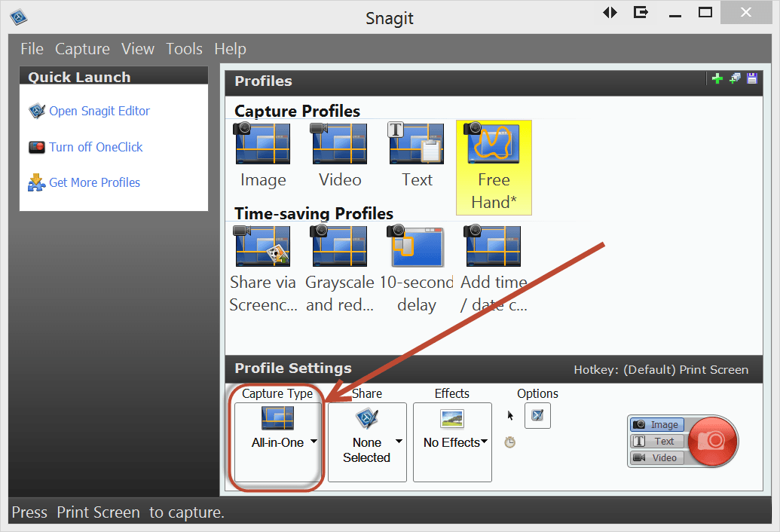The image size is (780, 532).
Task: Click the "Hotkey: (Default) Print Screen" text
Action: coord(661,370)
